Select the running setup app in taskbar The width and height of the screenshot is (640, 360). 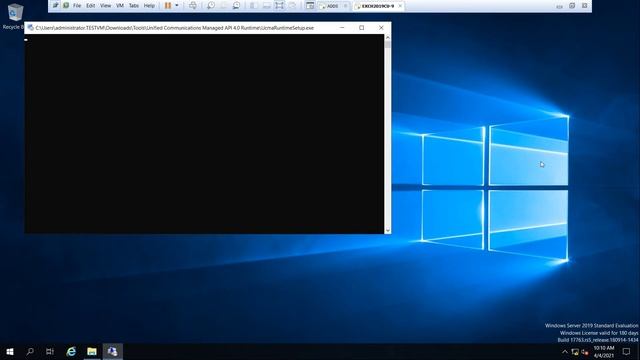tap(113, 351)
